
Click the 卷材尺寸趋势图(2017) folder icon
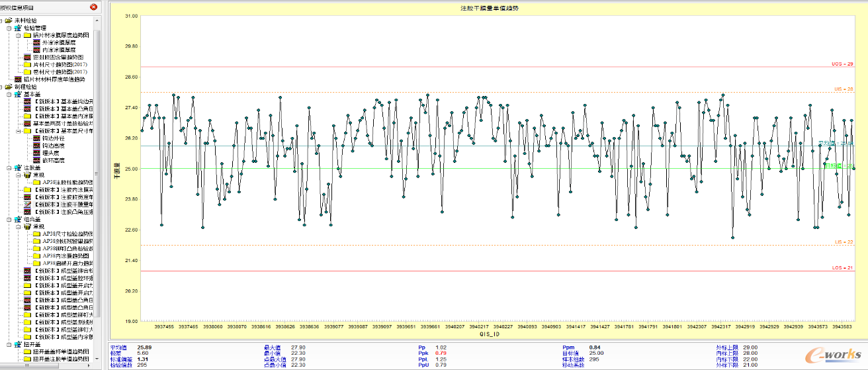pos(27,71)
